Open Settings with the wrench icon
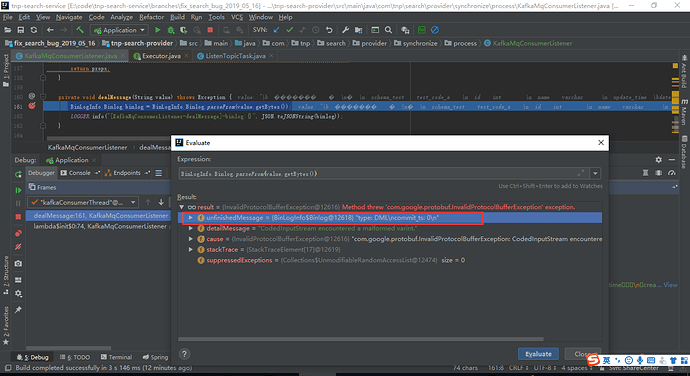The image size is (690, 376). click(x=345, y=30)
